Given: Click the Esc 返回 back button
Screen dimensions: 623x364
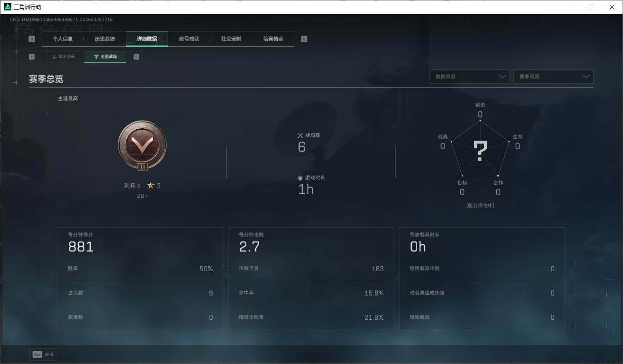Looking at the screenshot, I should [x=43, y=354].
